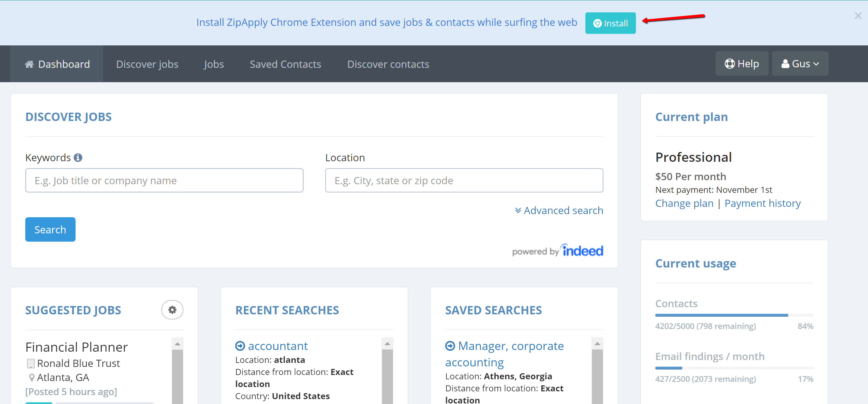
Task: Switch to Discover contacts tab
Action: click(388, 64)
